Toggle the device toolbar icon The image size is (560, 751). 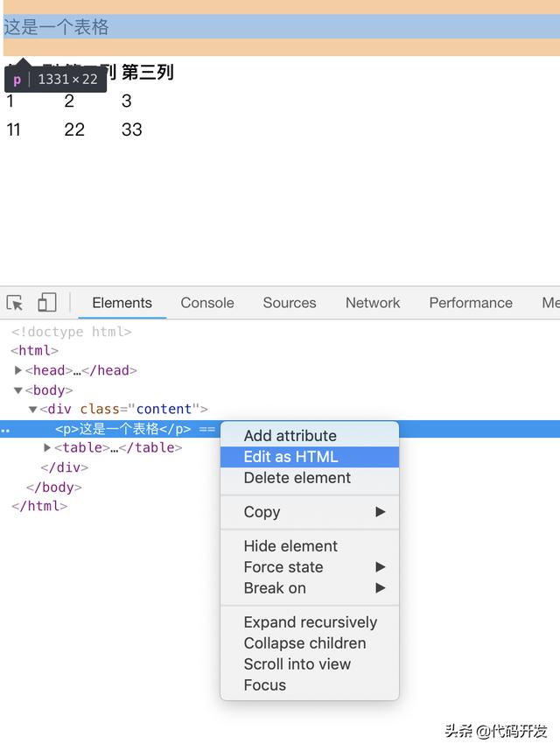coord(47,303)
